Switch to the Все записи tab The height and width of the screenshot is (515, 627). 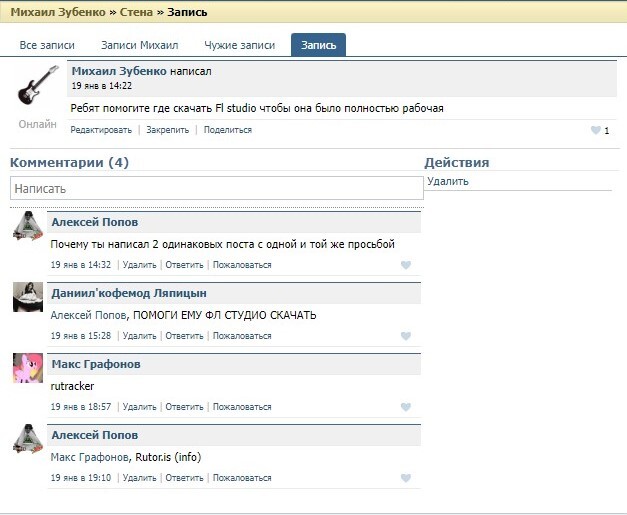coord(47,45)
